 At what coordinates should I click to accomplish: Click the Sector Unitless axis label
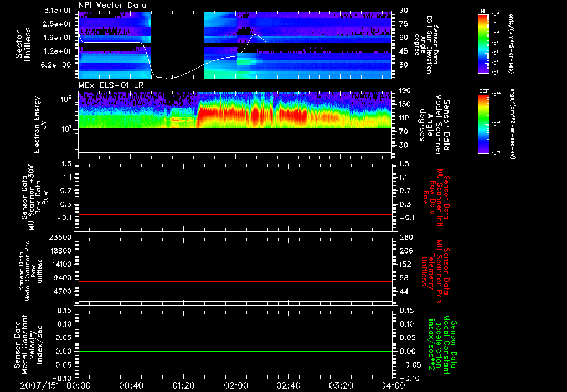point(23,44)
